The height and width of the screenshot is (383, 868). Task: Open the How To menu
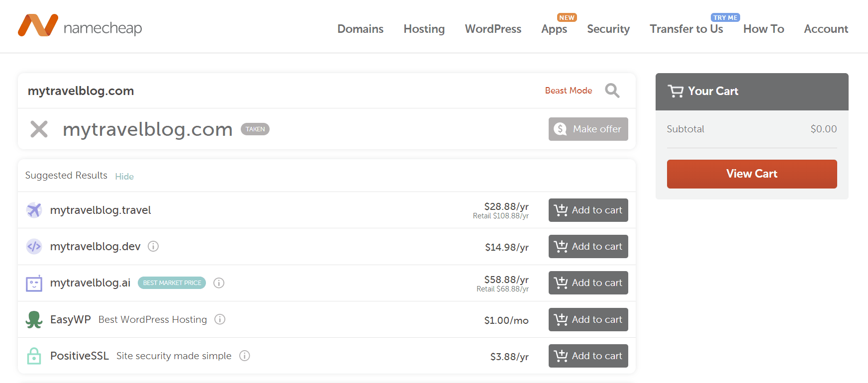click(764, 29)
